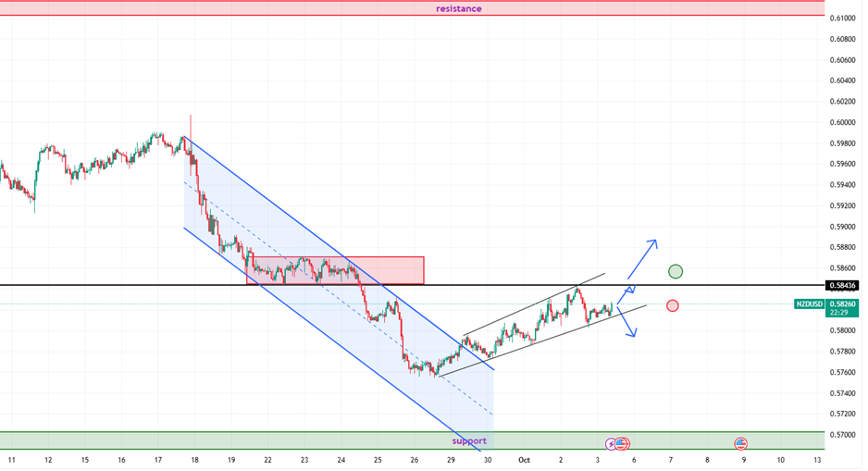Image resolution: width=868 pixels, height=471 pixels.
Task: Click the purple lightning event icon
Action: tap(611, 444)
